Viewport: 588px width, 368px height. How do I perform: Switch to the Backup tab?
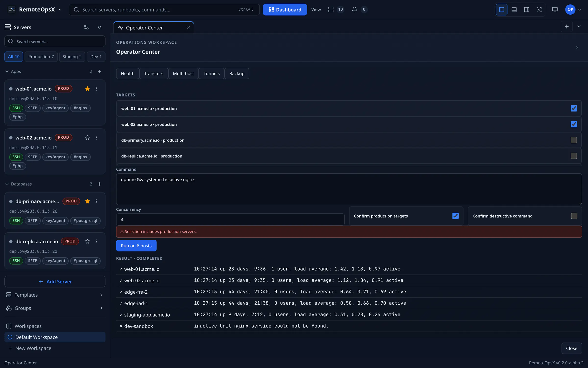pos(237,74)
